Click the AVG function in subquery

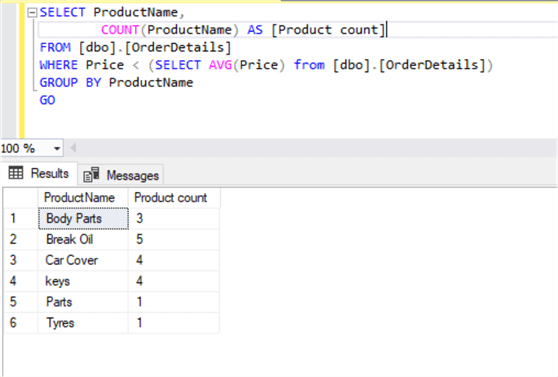pyautogui.click(x=220, y=65)
